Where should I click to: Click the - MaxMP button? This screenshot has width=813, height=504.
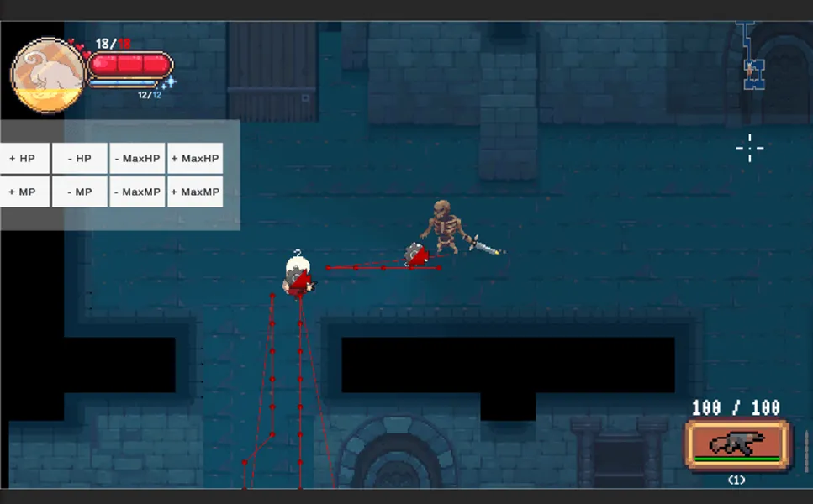(x=138, y=192)
